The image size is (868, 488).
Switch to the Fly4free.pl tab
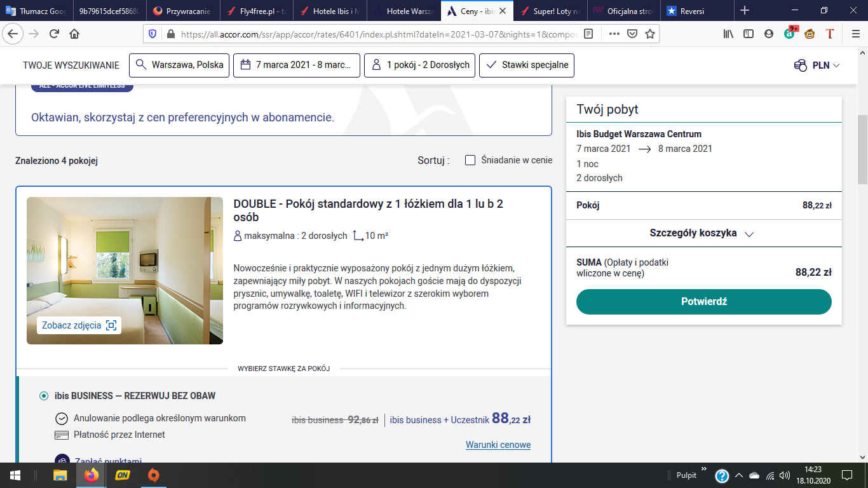[x=258, y=11]
